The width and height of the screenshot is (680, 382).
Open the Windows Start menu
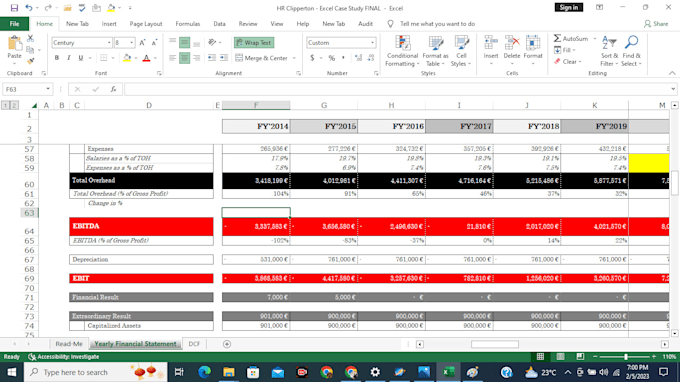[x=12, y=372]
